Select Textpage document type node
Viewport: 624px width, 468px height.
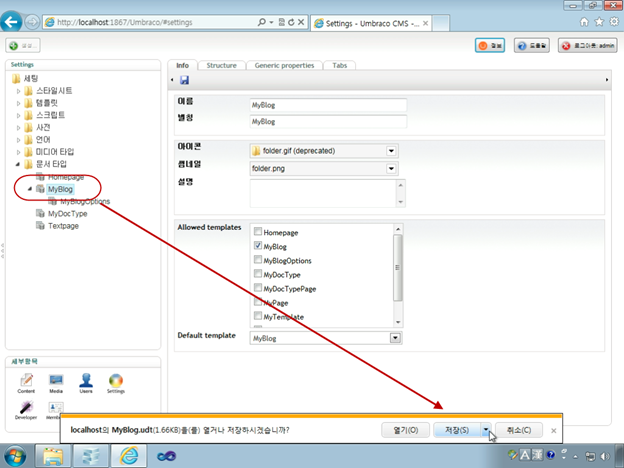63,226
